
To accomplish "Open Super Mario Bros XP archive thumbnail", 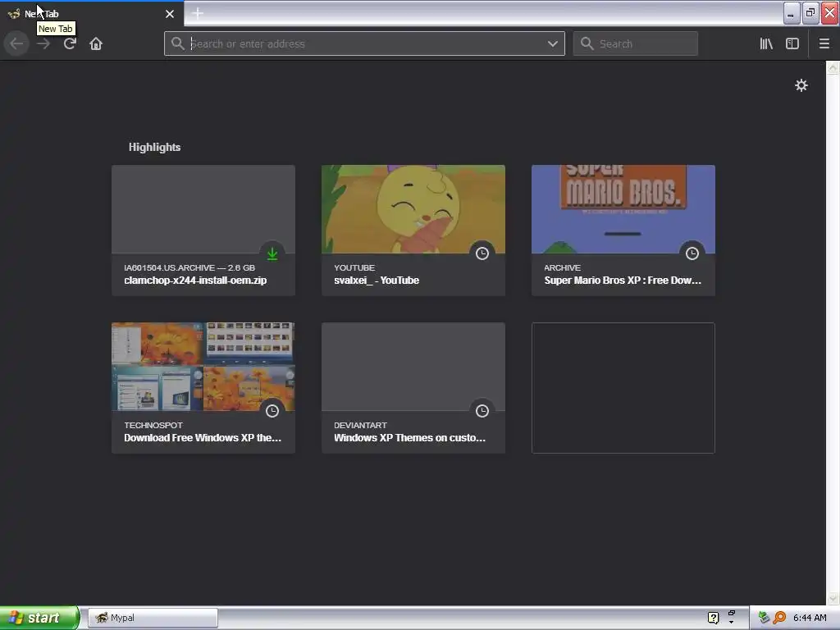I will tap(623, 209).
